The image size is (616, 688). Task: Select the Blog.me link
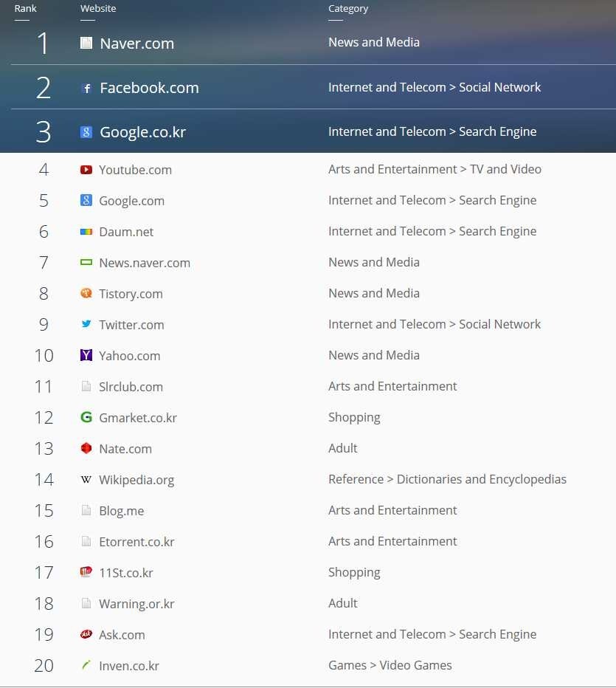[x=122, y=511]
